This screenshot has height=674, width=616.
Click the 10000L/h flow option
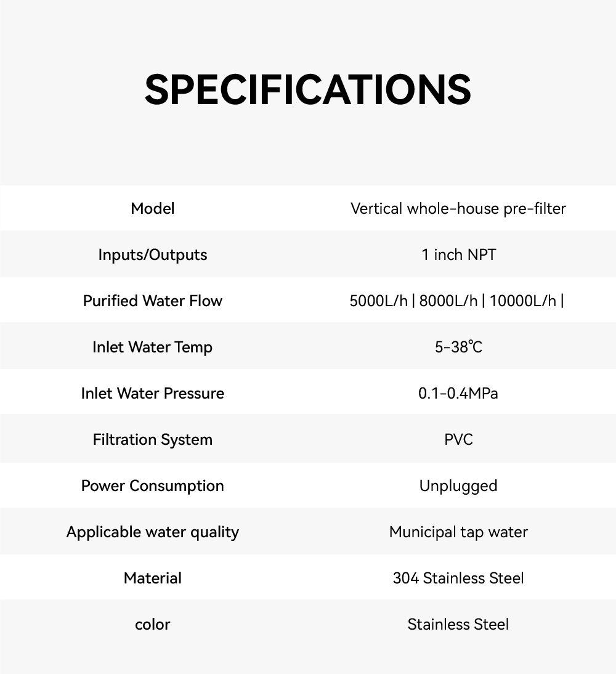(x=523, y=301)
